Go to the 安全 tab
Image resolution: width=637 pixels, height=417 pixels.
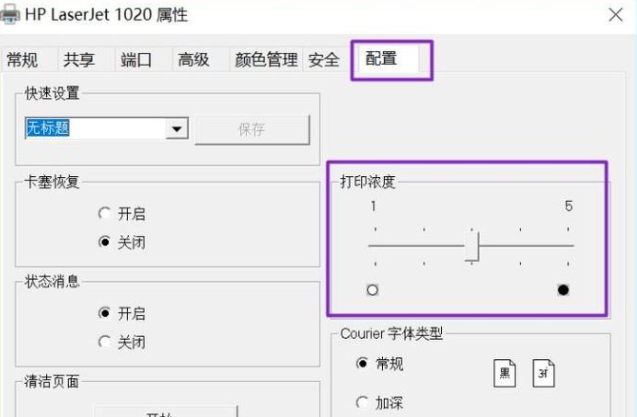[323, 60]
